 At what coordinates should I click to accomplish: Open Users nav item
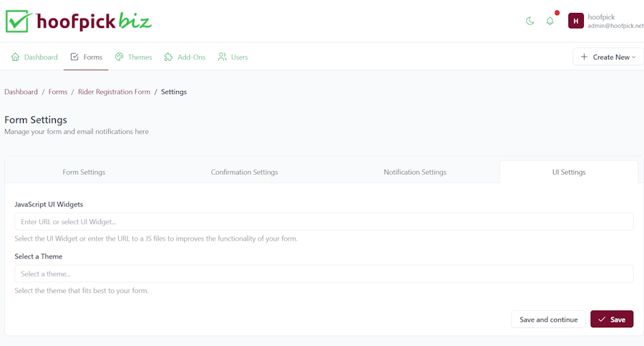point(233,57)
